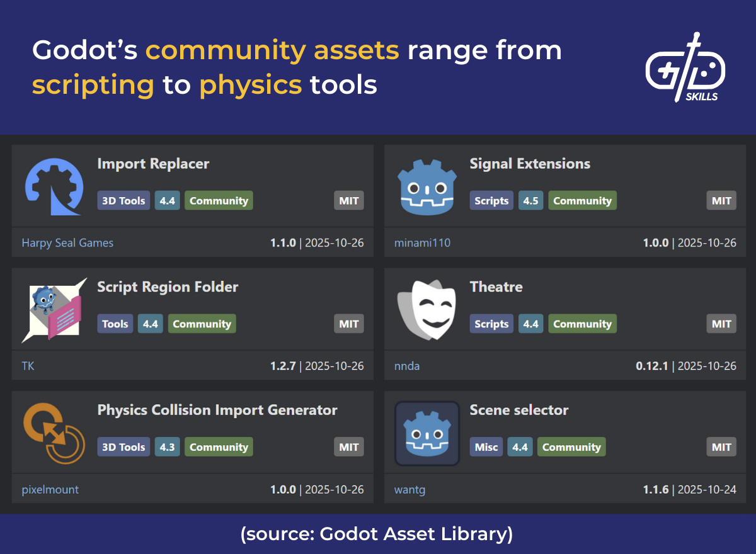Viewport: 756px width, 554px height.
Task: Click the Community badge on Theatre
Action: tap(582, 324)
